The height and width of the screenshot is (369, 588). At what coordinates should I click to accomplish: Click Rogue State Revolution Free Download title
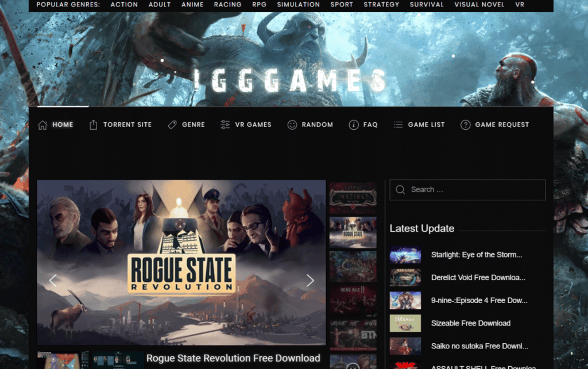(x=233, y=358)
